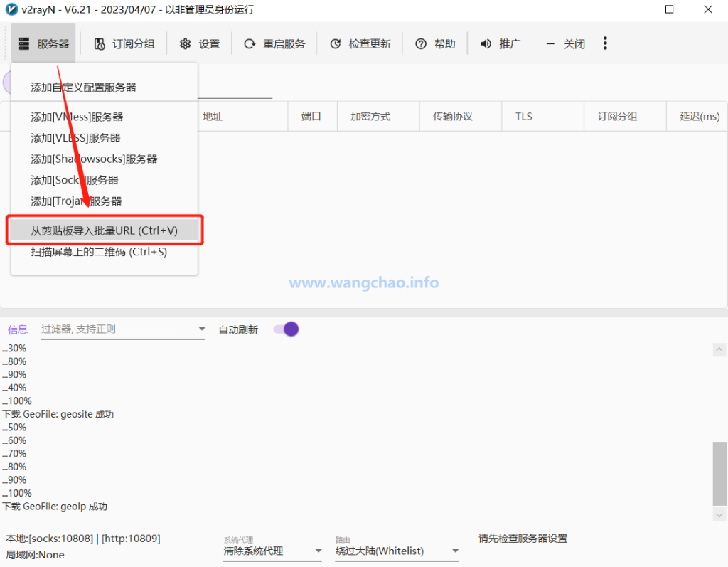
Task: Click the 设置 toolbar label
Action: point(209,43)
